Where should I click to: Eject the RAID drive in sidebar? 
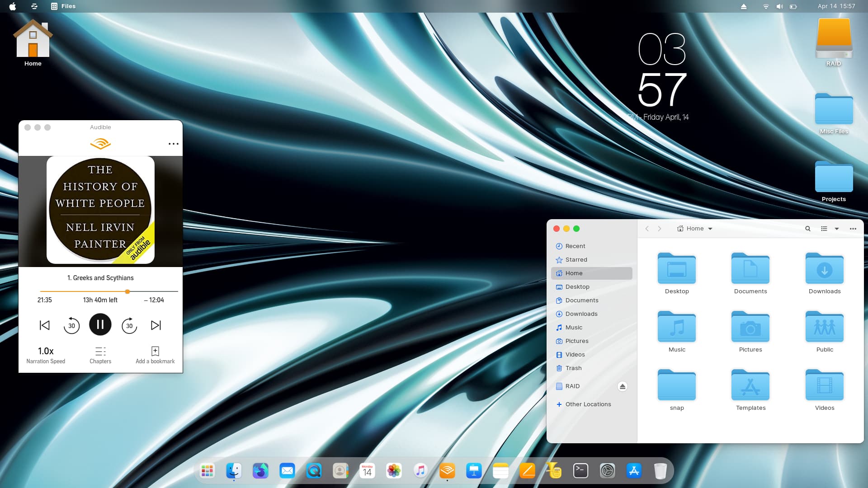pyautogui.click(x=623, y=386)
